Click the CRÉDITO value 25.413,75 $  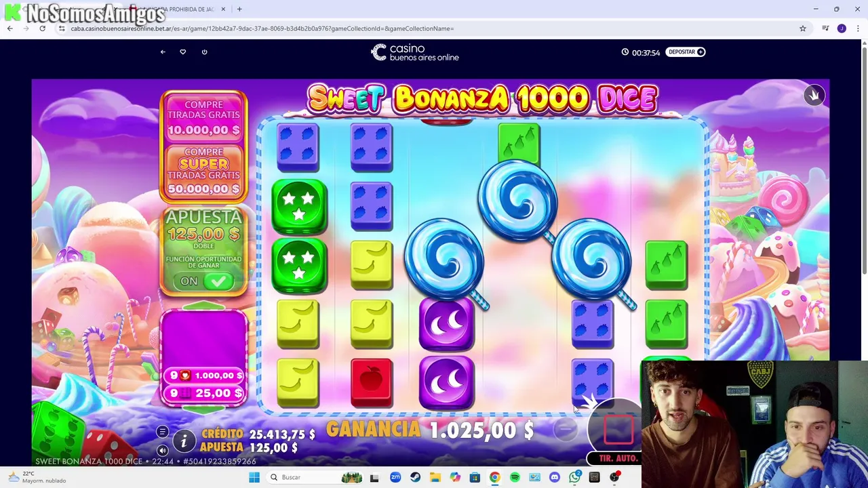(282, 434)
